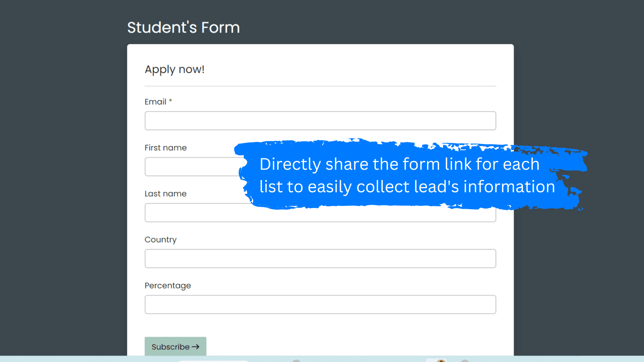The height and width of the screenshot is (362, 644).
Task: Click the First name label
Action: pyautogui.click(x=165, y=148)
